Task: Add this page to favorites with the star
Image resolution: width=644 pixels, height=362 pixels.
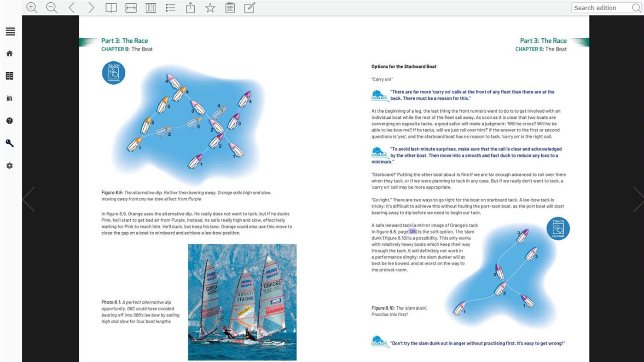Action: coord(210,7)
